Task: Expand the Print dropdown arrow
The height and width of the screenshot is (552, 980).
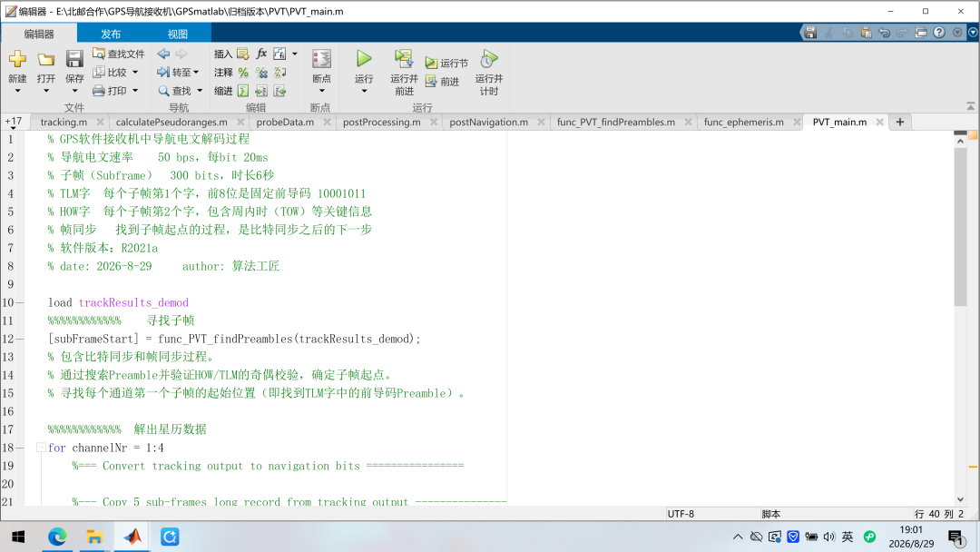Action: [135, 91]
